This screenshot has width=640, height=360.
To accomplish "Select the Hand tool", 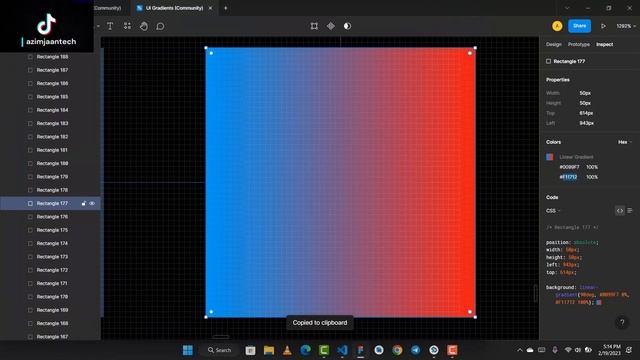I will coord(144,26).
